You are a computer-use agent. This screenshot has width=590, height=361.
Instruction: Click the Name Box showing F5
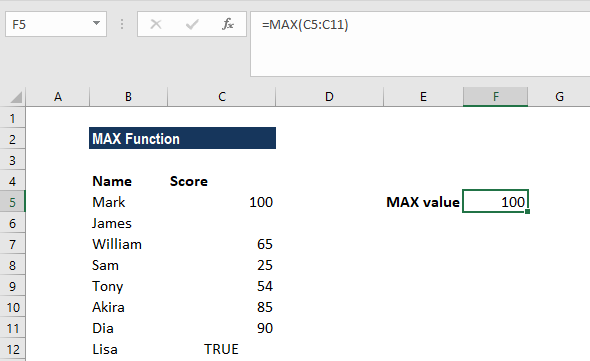point(56,24)
